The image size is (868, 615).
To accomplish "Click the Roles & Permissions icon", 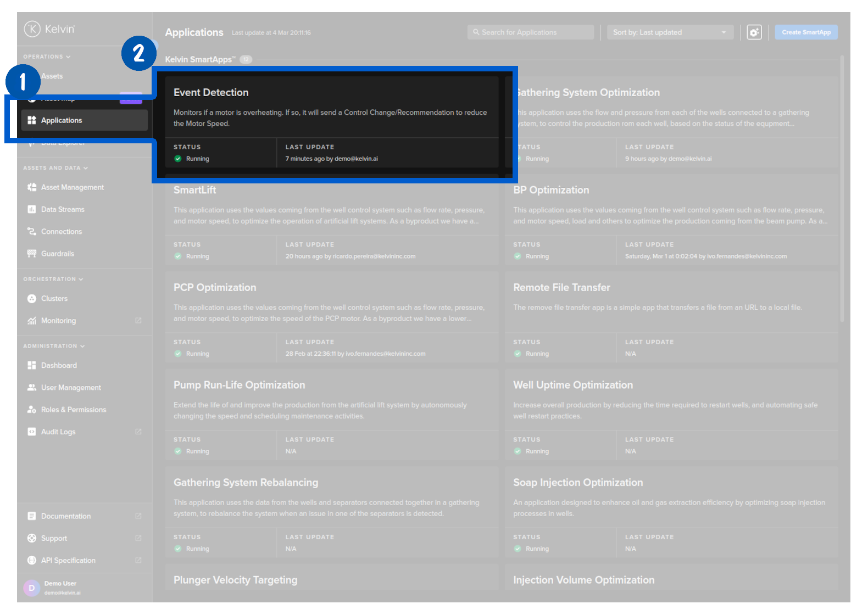I will point(32,410).
